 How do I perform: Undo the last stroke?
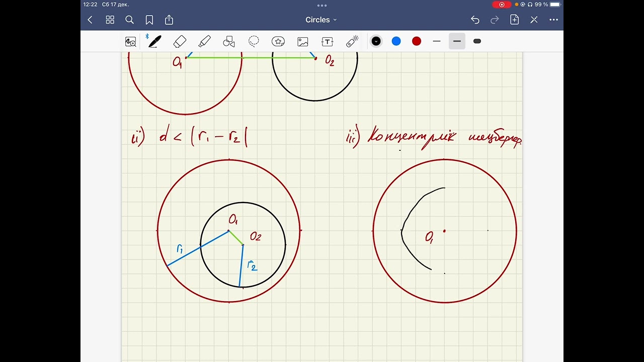click(475, 20)
